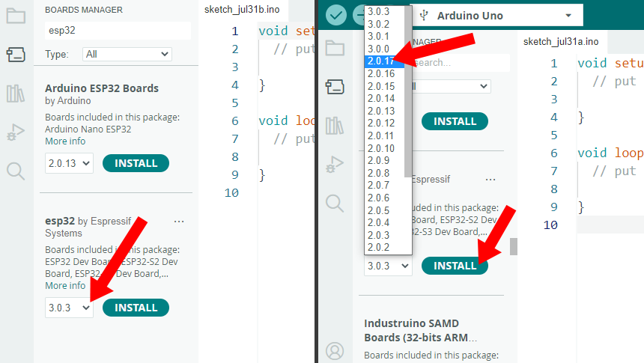Open user account icon in right window
644x363 pixels.
pos(335,351)
